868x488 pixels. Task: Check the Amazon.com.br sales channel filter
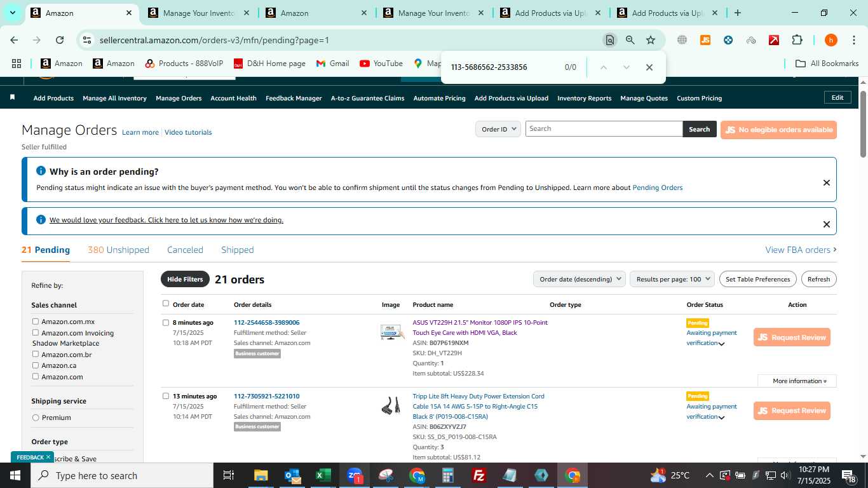[36, 354]
